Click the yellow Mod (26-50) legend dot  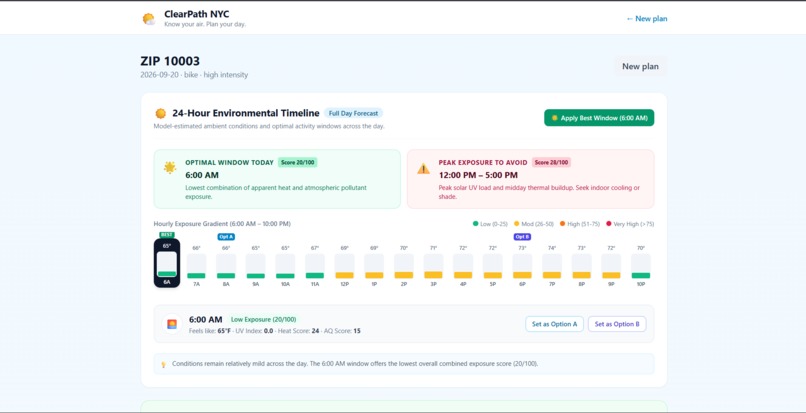tap(517, 224)
